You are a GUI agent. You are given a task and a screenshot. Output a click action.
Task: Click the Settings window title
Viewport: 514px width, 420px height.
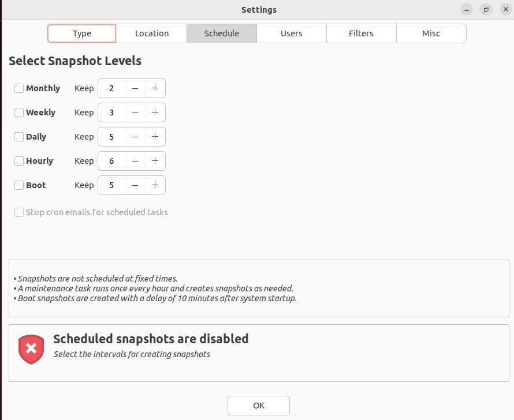pos(259,10)
